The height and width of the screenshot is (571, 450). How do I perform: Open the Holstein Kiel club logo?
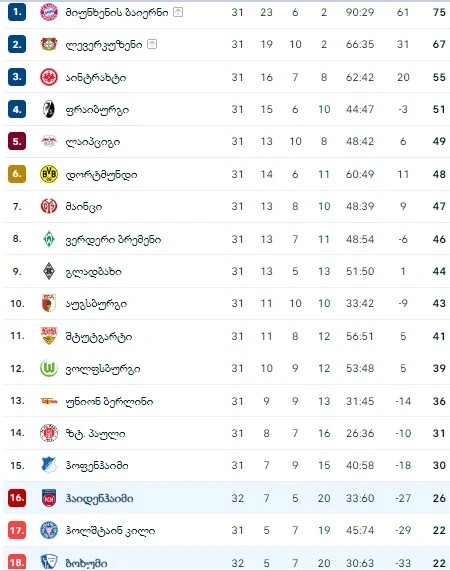(49, 530)
